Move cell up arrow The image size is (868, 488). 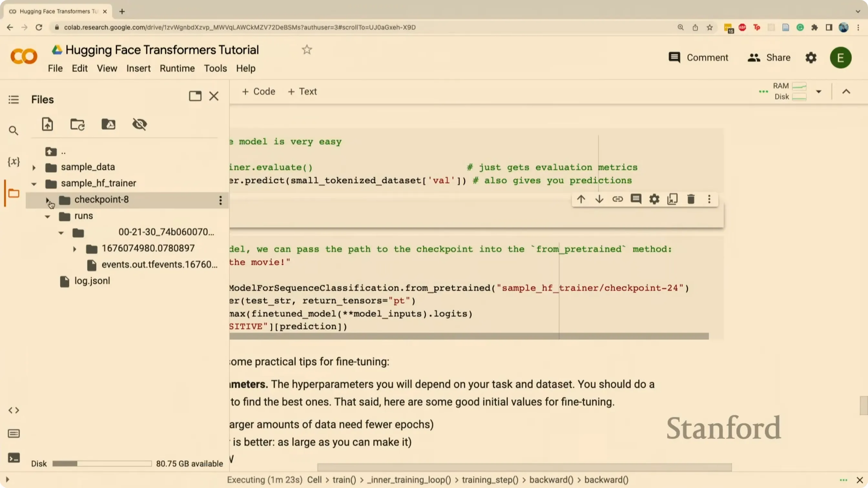tap(581, 199)
